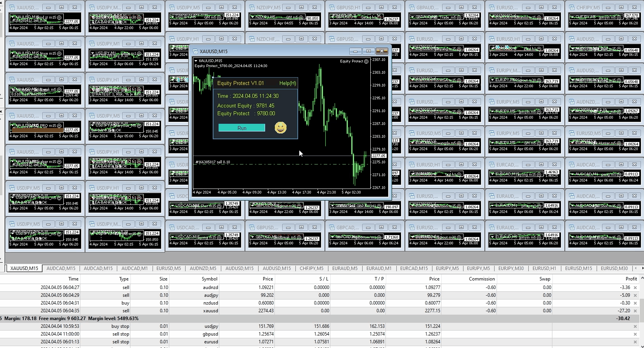Viewport: 644px width, 348px height.
Task: Click the small smiley beside Equity Protect chart label
Action: coord(366,61)
